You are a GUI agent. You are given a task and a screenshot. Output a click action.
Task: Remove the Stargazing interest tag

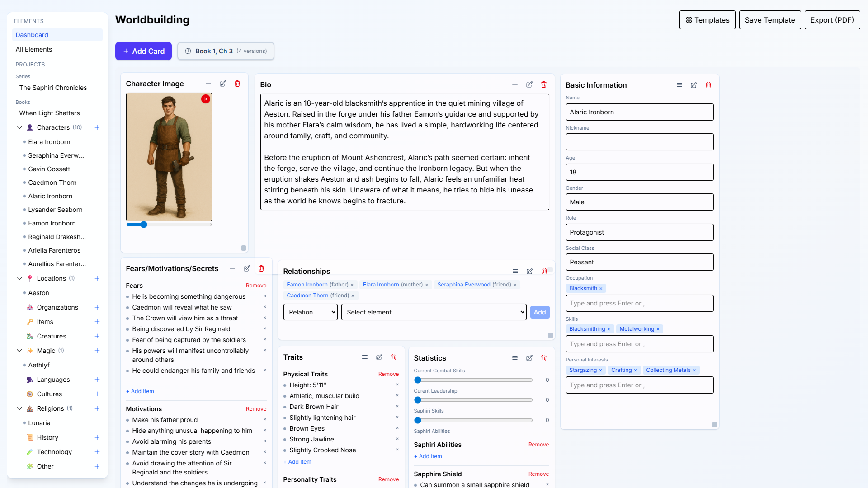tap(600, 371)
